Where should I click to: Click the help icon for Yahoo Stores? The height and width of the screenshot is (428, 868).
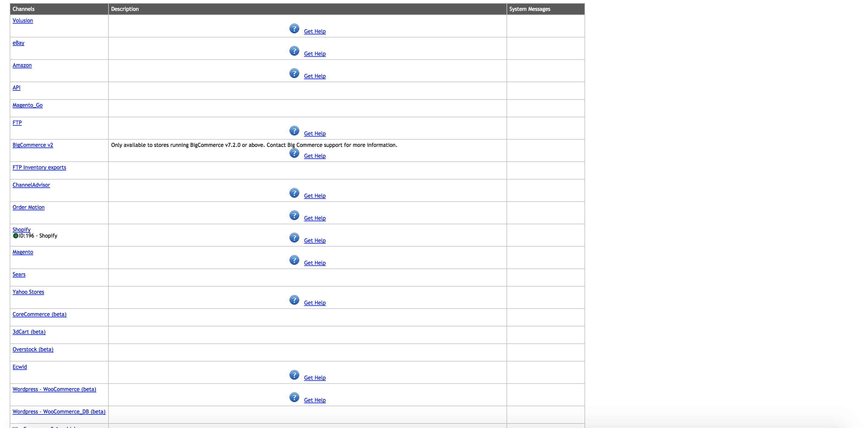click(294, 300)
